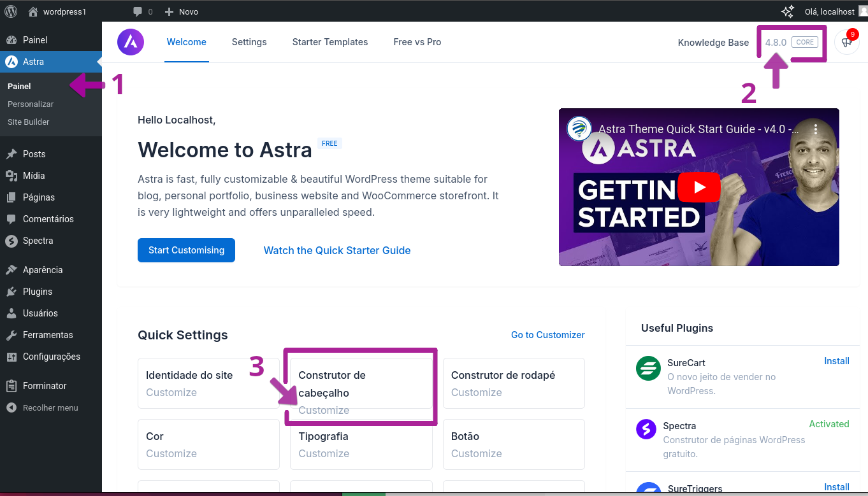
Task: Click the 4.8.0 version number
Action: coord(776,43)
